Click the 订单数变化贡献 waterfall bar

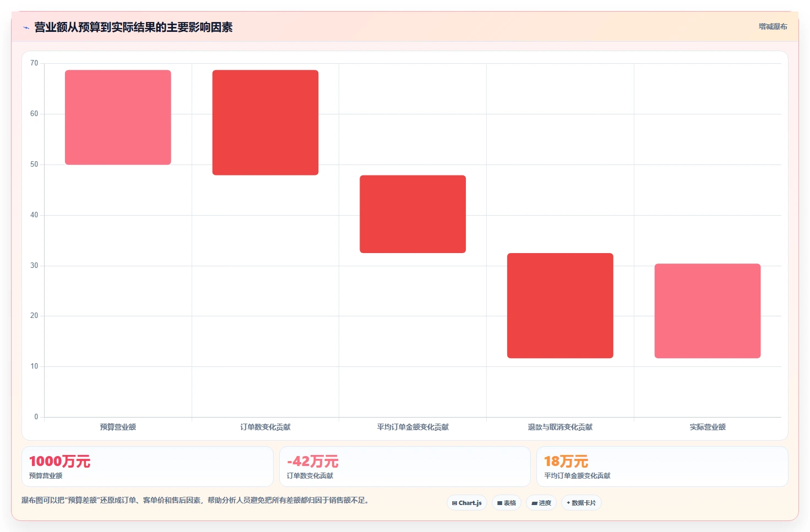pos(265,123)
